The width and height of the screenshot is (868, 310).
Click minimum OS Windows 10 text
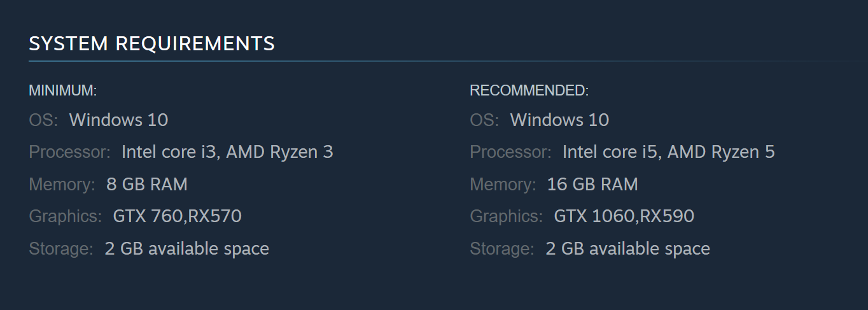pyautogui.click(x=118, y=120)
